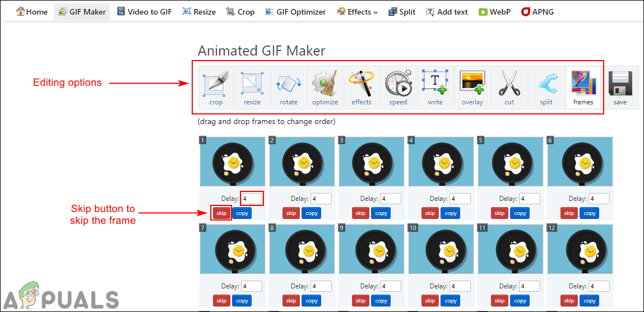Copy frame 3

tap(381, 213)
